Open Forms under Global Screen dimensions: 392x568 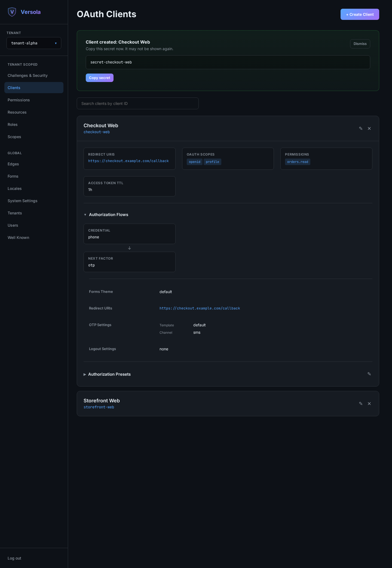[x=34, y=176]
